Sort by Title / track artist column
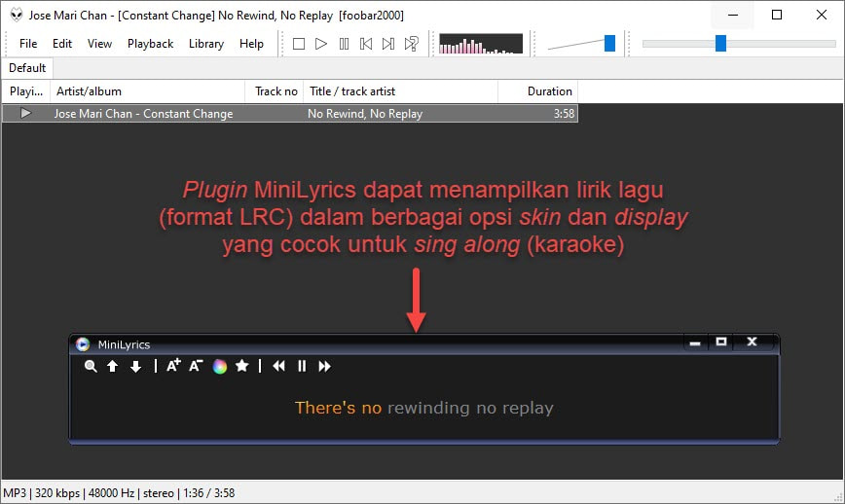The image size is (845, 504). [400, 91]
